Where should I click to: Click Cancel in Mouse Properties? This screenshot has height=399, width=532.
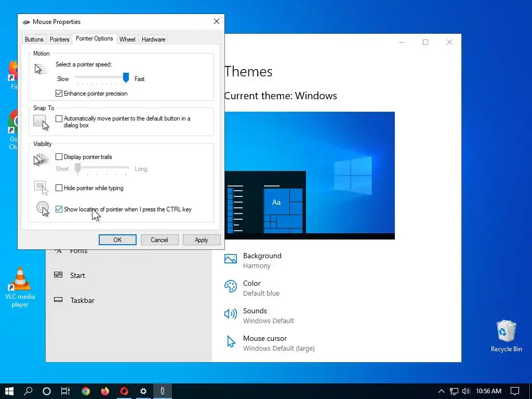tap(159, 240)
